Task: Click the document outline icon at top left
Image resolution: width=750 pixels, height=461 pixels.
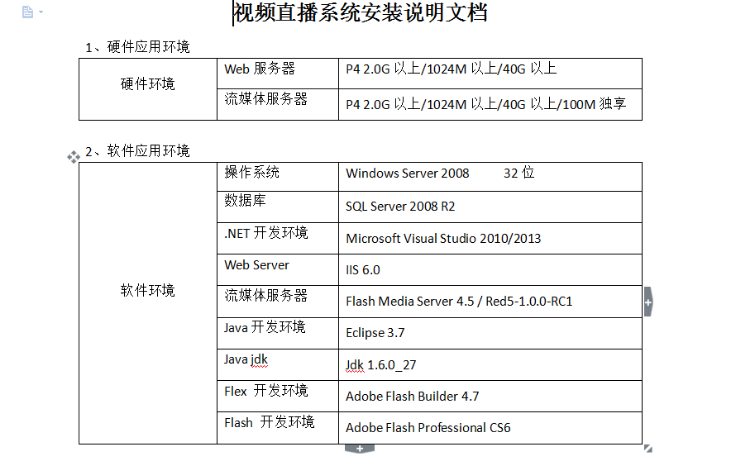Action: [x=27, y=12]
